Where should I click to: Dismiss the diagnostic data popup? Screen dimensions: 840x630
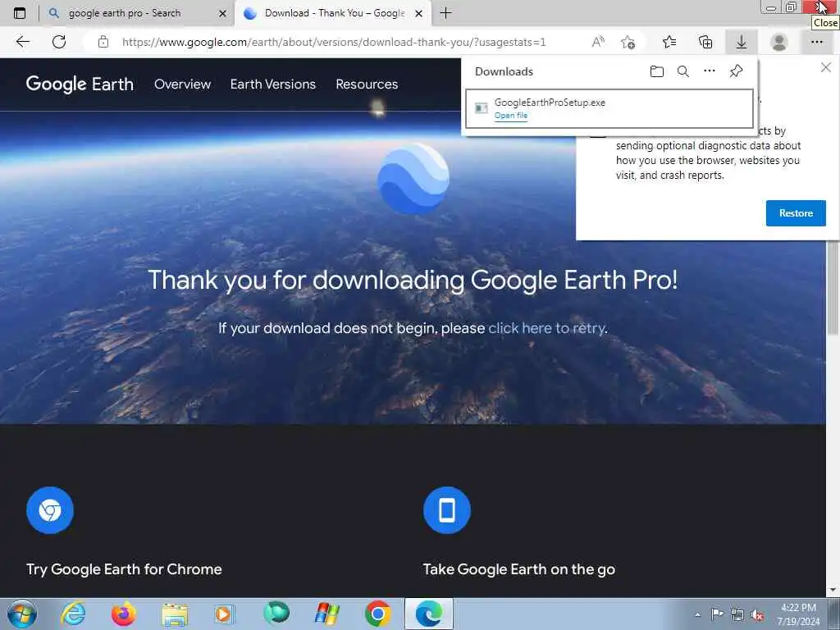(825, 67)
